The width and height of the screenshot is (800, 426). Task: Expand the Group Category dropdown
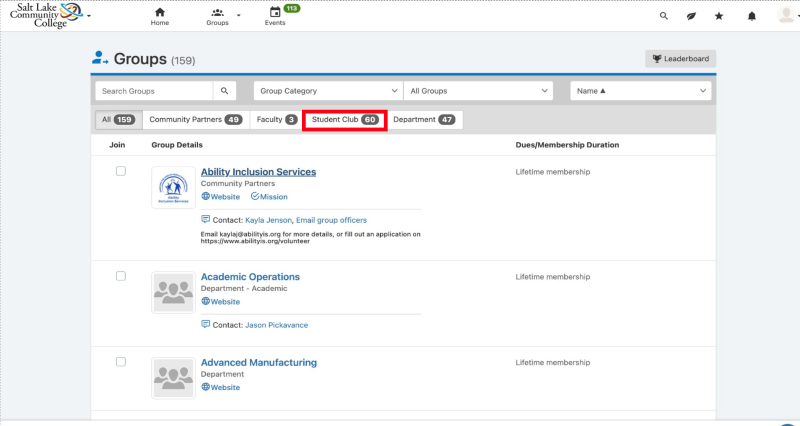point(328,91)
